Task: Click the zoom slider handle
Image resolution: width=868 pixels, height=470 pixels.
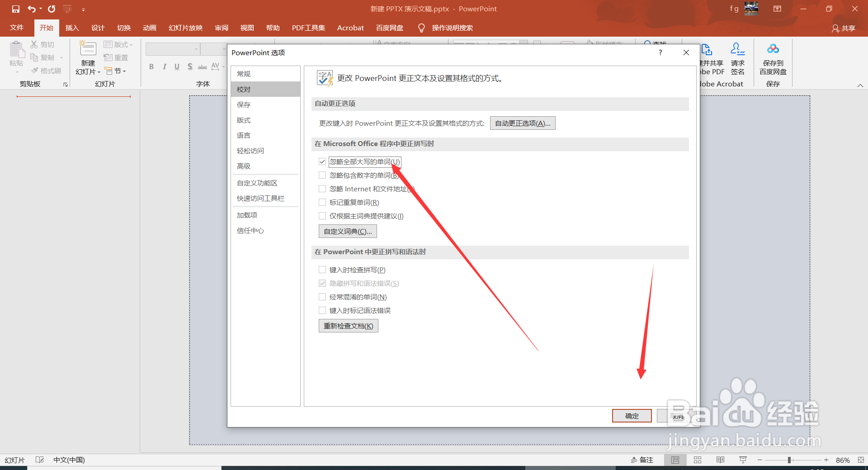Action: click(x=789, y=460)
